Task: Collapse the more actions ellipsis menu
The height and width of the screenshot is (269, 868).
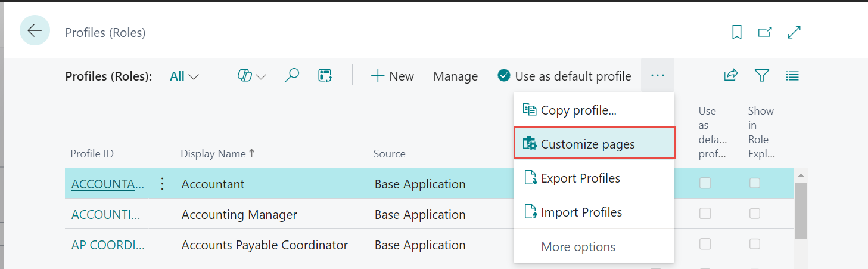Action: (x=657, y=75)
